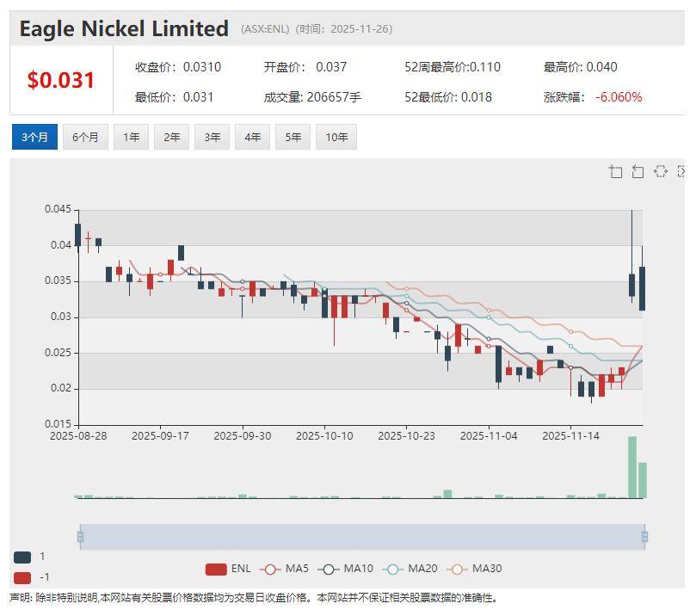Click the zoom reset (back) icon
Screen dimensions: 696x616
pos(637,171)
